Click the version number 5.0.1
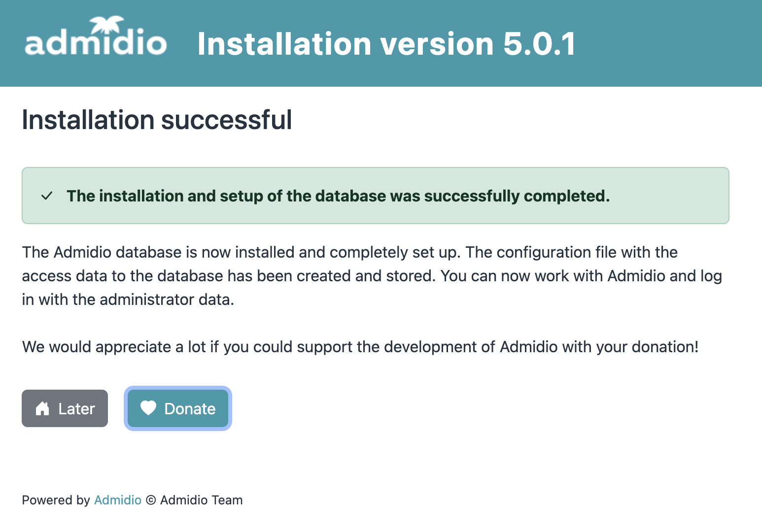The image size is (762, 532). [539, 44]
